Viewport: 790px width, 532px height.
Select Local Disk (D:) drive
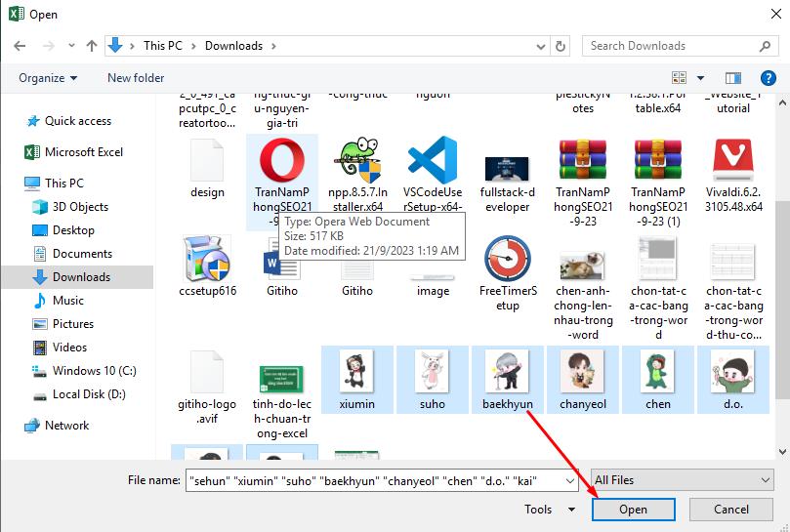(x=79, y=394)
